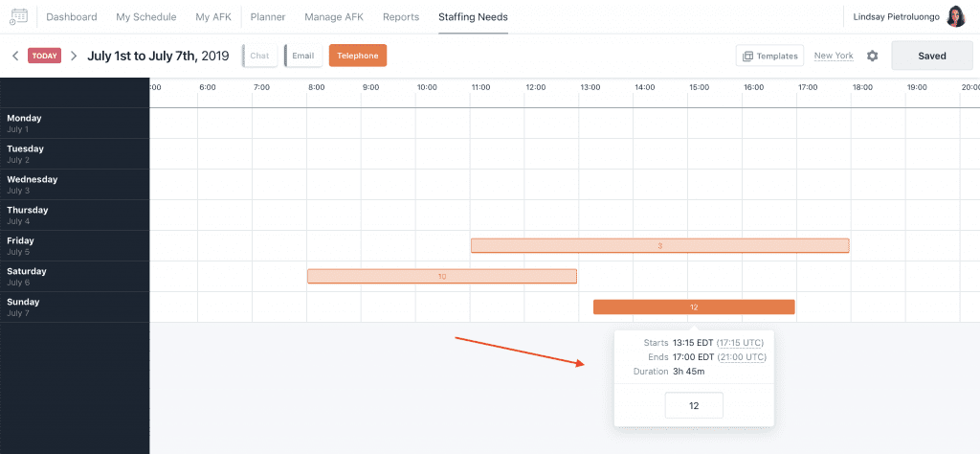Image resolution: width=980 pixels, height=454 pixels.
Task: Toggle the Email channel filter
Action: 302,56
